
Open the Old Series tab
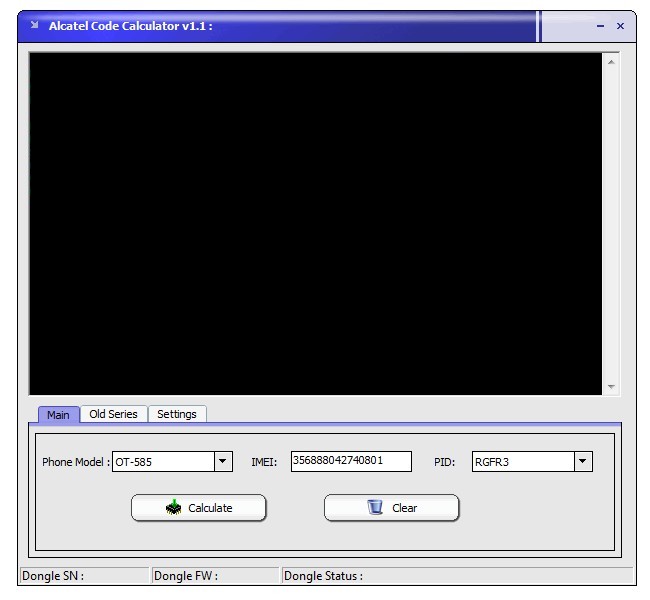click(113, 414)
